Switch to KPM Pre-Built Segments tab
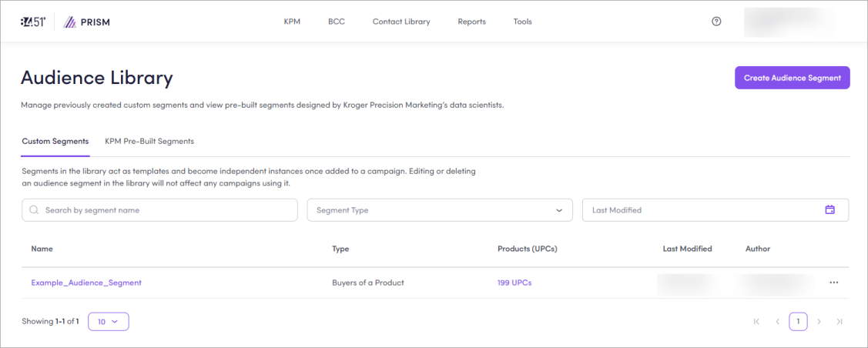 149,142
